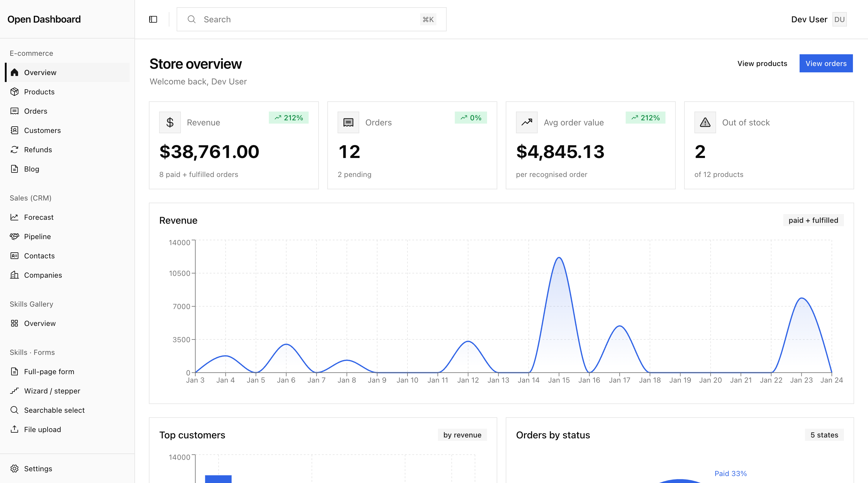Click the Settings gear icon

click(14, 469)
